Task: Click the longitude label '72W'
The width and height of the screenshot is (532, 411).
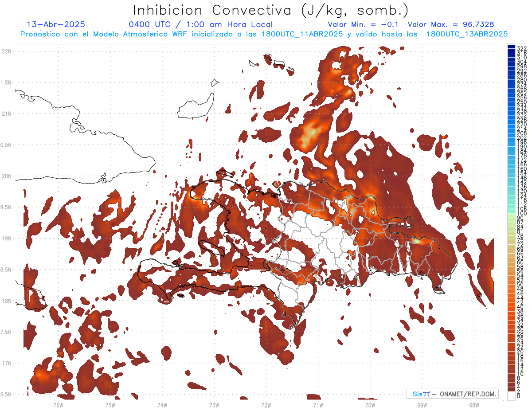Action: (x=266, y=404)
